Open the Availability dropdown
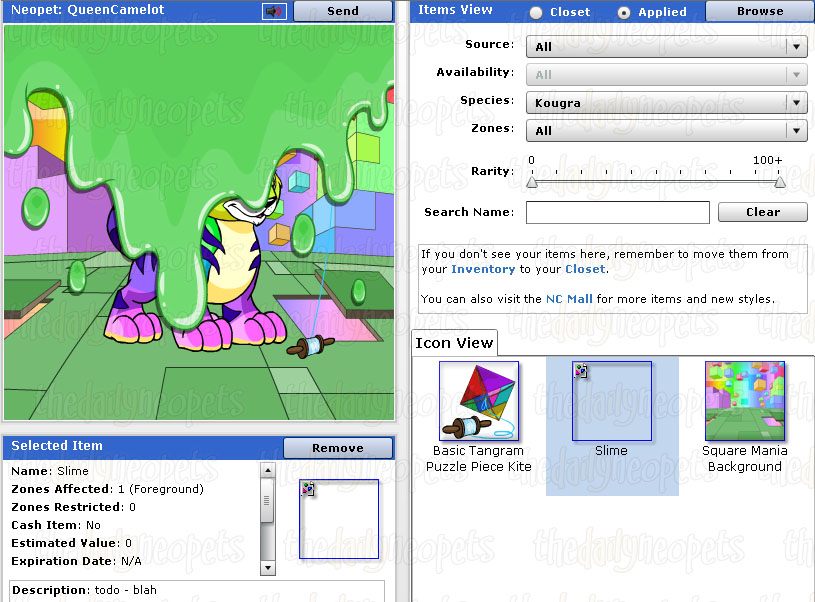815x602 pixels. click(666, 75)
